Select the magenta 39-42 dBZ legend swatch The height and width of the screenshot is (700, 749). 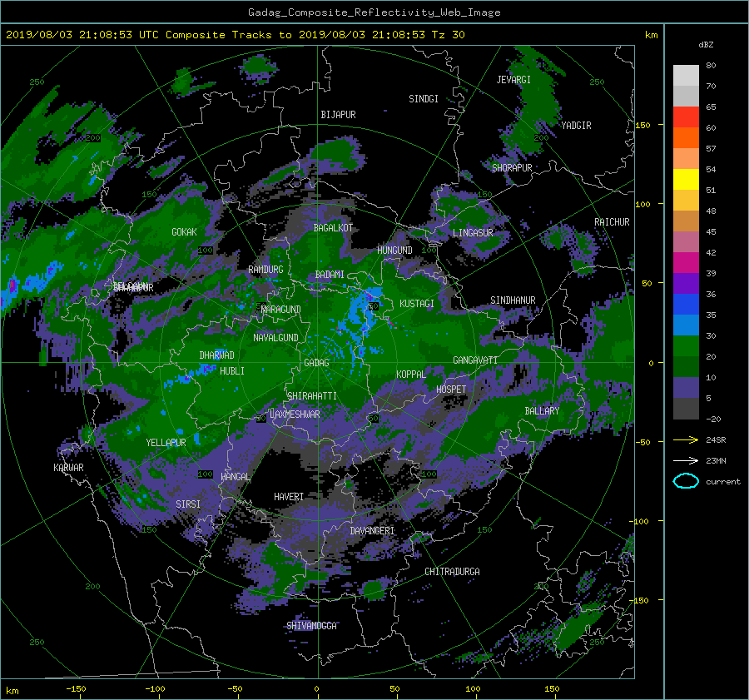point(686,263)
